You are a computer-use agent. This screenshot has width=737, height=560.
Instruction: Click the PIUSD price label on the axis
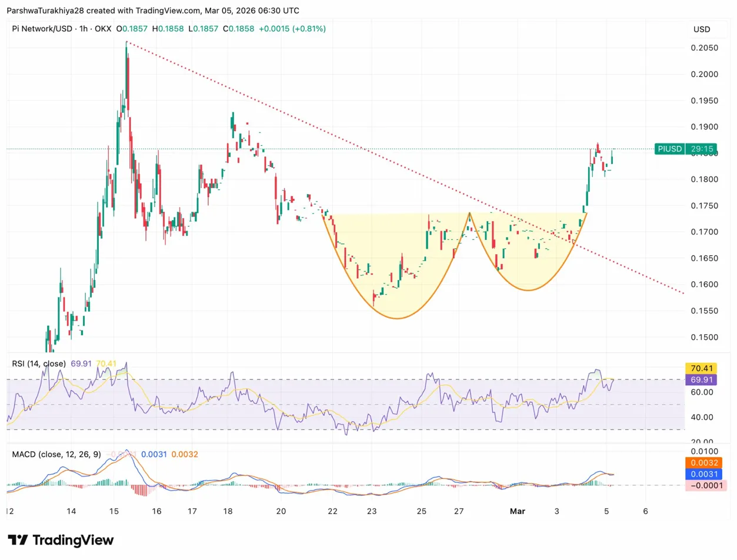[x=669, y=149]
